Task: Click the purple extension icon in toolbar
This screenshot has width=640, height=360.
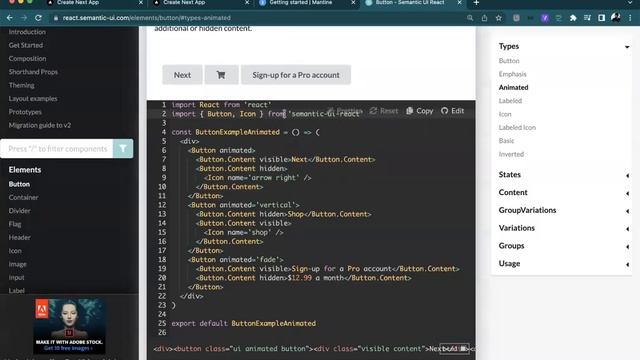Action: tap(544, 18)
